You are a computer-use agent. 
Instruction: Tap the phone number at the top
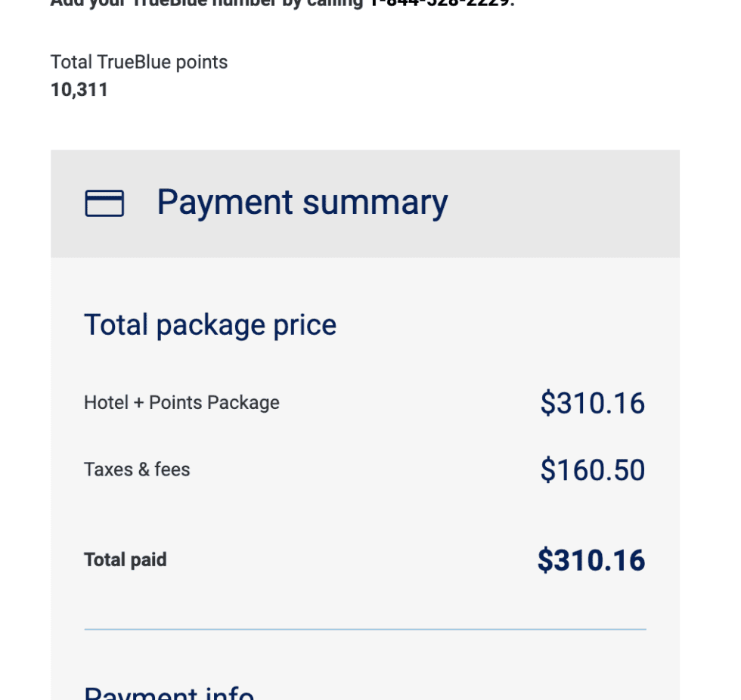click(439, 3)
